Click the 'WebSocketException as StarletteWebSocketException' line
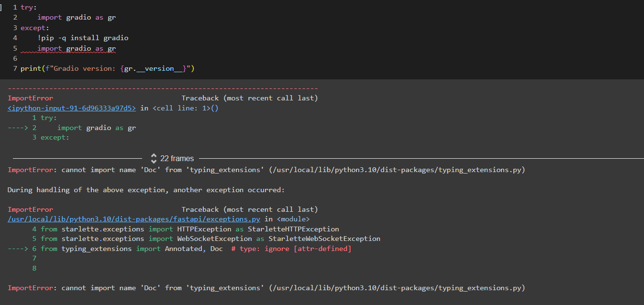644x305 pixels. [x=211, y=239]
